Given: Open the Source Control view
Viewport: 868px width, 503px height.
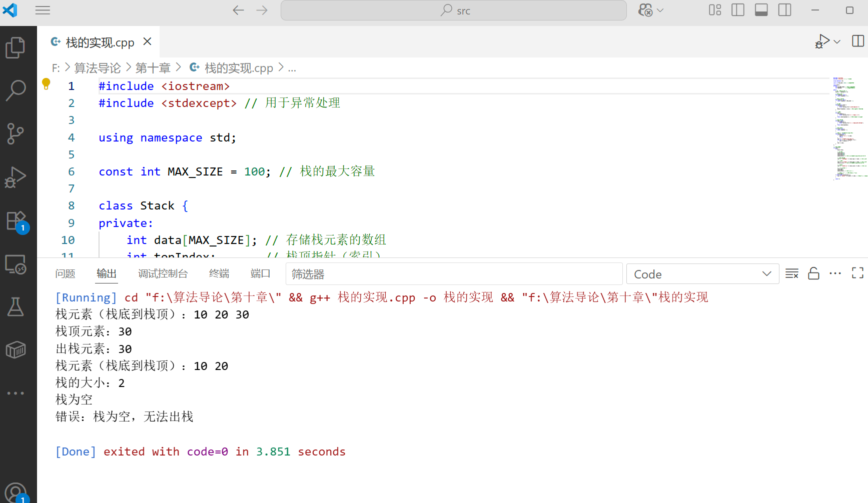Looking at the screenshot, I should tap(16, 133).
